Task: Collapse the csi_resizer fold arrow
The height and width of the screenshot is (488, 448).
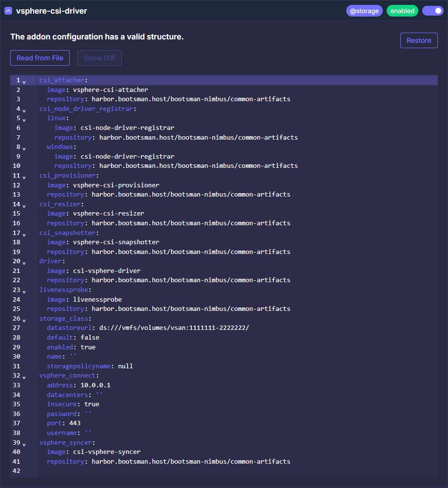Action: pyautogui.click(x=24, y=205)
